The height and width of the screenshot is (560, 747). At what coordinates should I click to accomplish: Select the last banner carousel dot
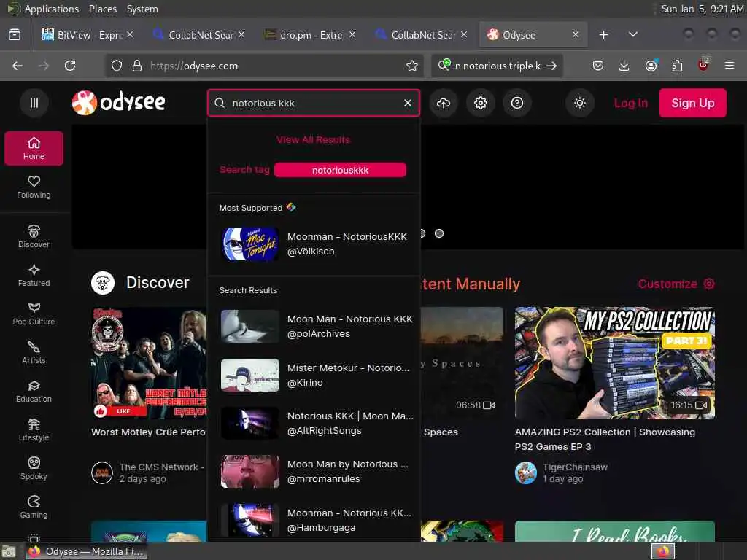point(439,233)
